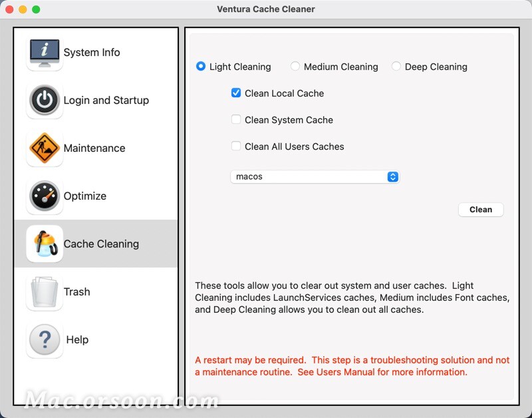
Task: Enable Clean All Users Caches
Action: pyautogui.click(x=236, y=146)
